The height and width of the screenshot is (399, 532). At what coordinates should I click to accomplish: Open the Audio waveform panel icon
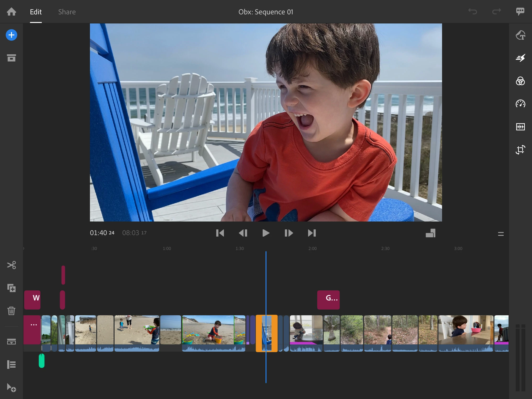[x=520, y=127]
